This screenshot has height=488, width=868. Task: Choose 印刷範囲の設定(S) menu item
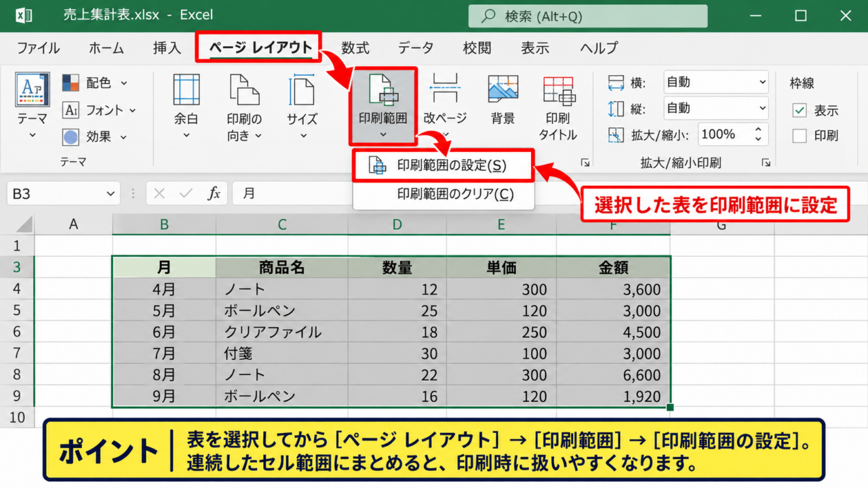click(443, 165)
